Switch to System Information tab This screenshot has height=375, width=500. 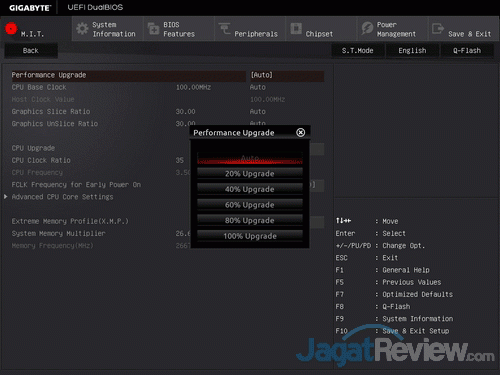tap(107, 29)
